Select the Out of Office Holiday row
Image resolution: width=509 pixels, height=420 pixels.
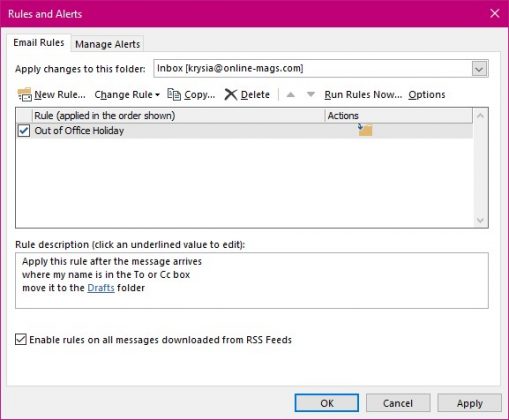click(244, 130)
